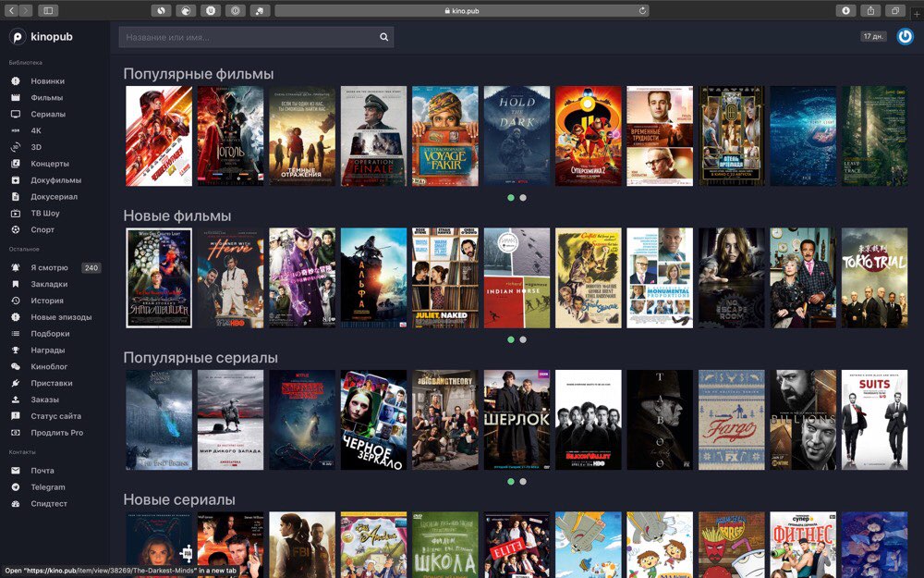
Task: Click the kinopub logo icon
Action: [x=18, y=37]
